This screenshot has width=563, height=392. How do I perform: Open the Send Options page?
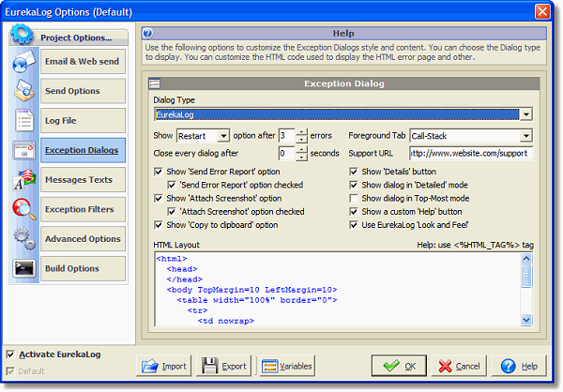tap(83, 91)
